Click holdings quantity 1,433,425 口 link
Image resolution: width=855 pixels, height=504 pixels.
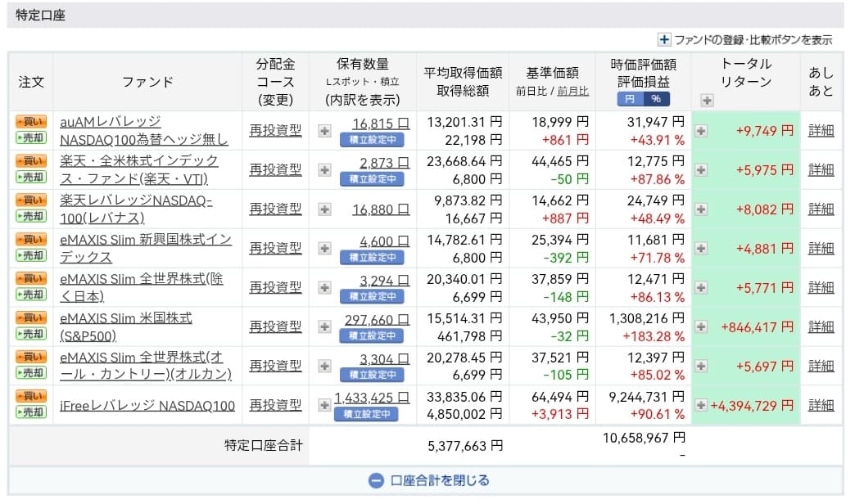tap(372, 398)
